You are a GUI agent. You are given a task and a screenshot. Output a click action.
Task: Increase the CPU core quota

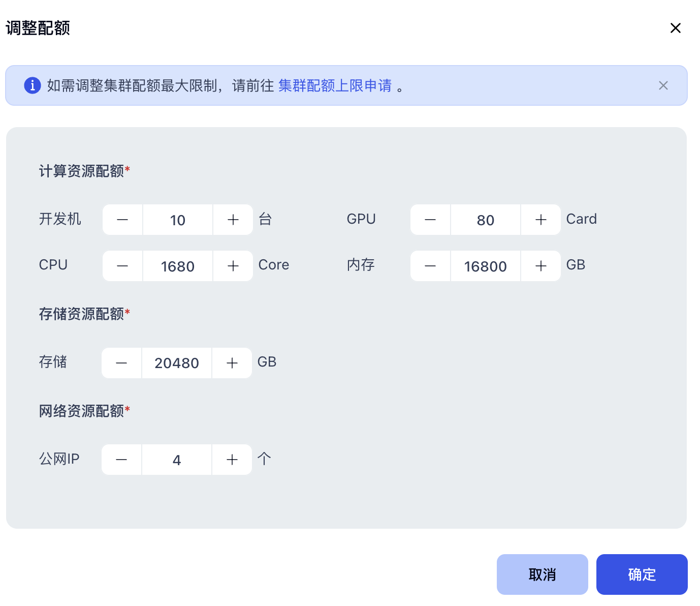tap(233, 266)
